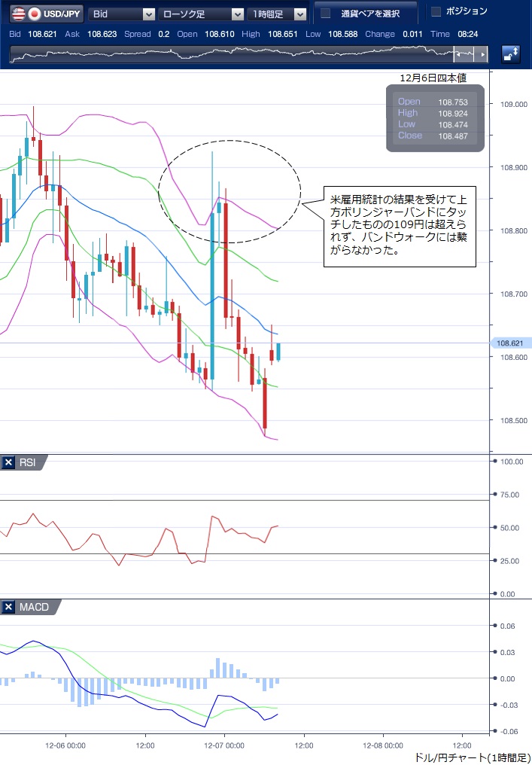Expand the ローソク足 chart type dropdown
The height and width of the screenshot is (765, 532).
[x=200, y=14]
